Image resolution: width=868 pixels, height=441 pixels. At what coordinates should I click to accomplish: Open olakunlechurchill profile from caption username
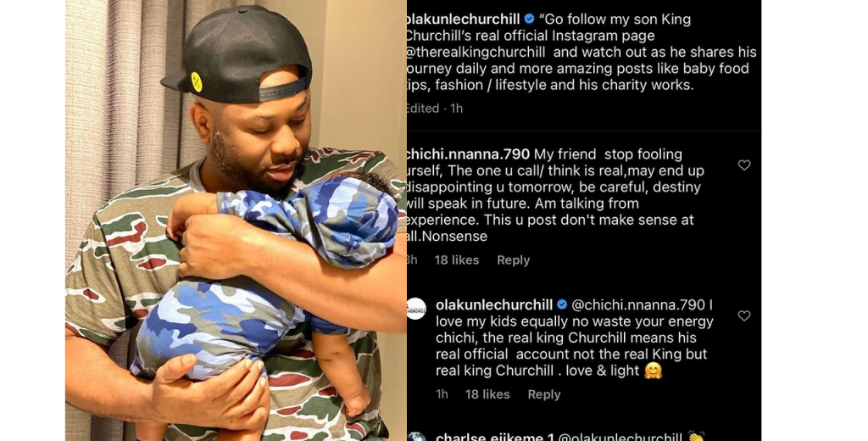click(x=463, y=20)
